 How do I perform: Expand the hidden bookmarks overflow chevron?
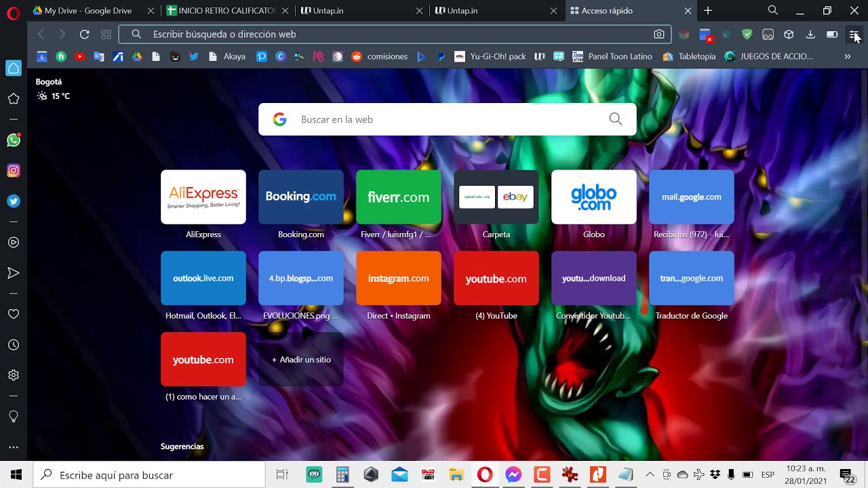(848, 56)
